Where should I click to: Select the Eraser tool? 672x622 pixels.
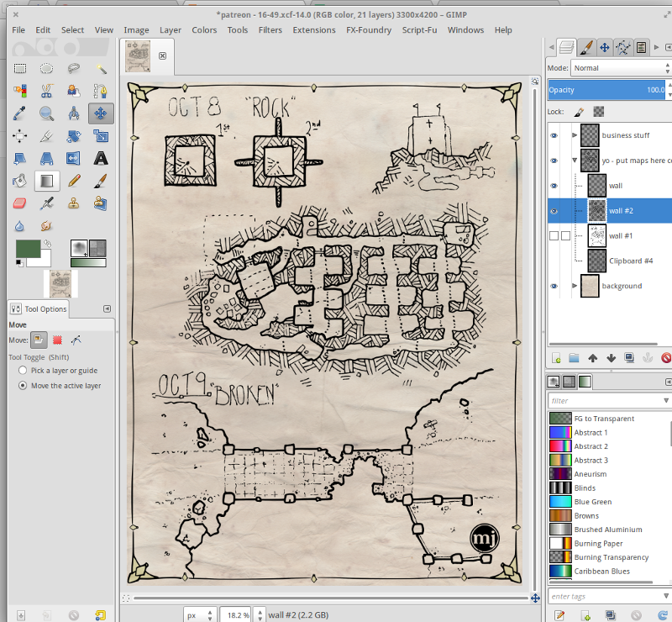click(x=18, y=203)
